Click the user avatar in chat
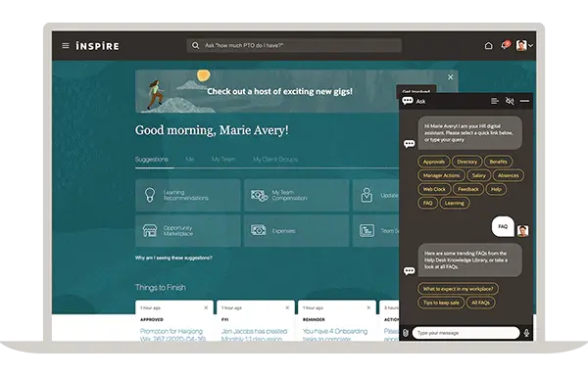This screenshot has height=378, width=588. (x=522, y=231)
